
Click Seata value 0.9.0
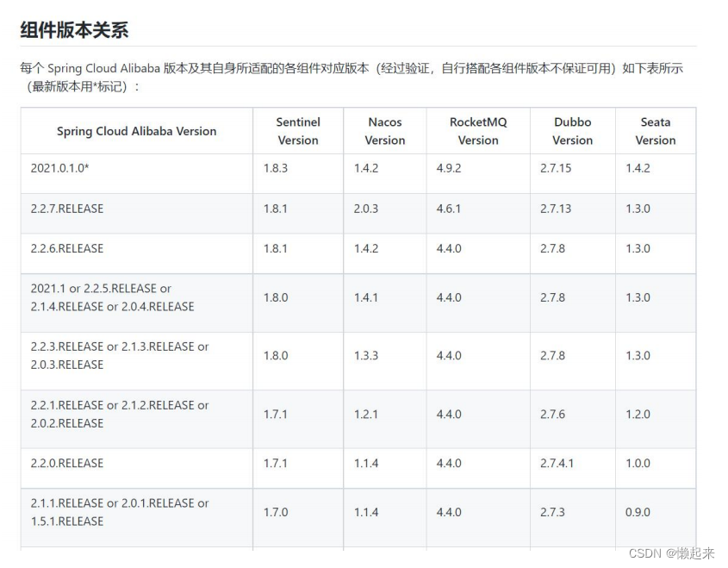[x=638, y=512]
